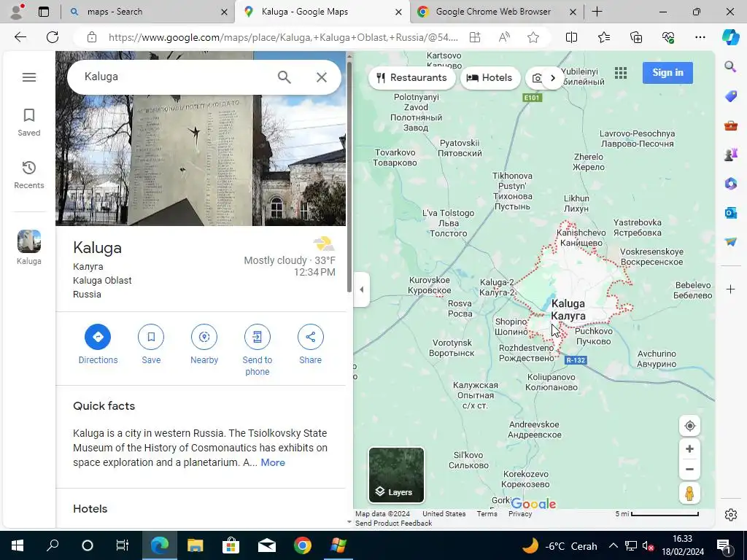Click the Sign in button
The width and height of the screenshot is (747, 560).
pyautogui.click(x=667, y=73)
